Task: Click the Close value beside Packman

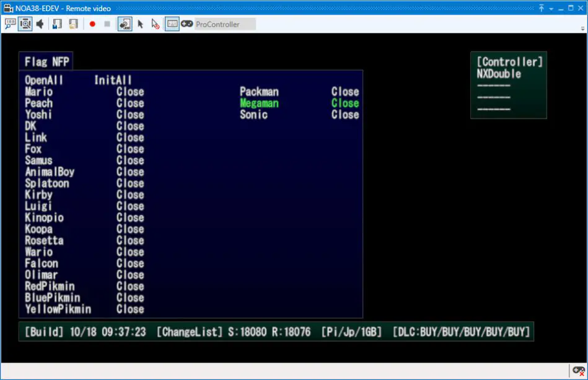Action: [345, 92]
